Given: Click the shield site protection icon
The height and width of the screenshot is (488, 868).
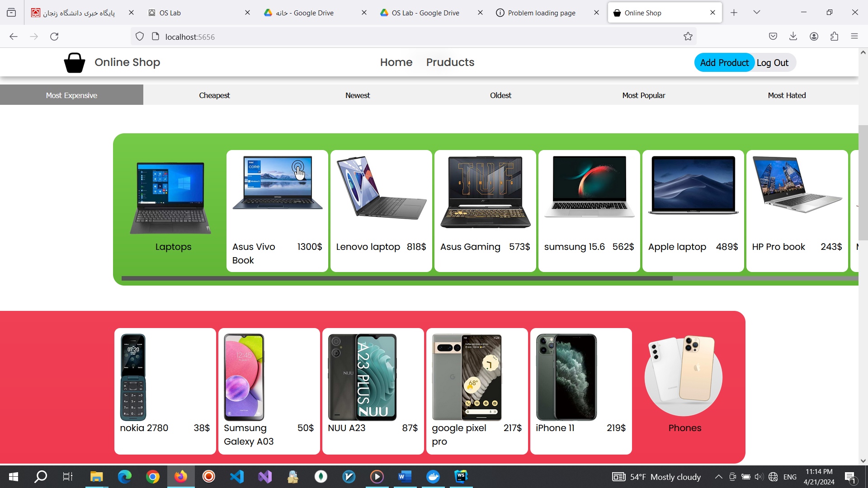Looking at the screenshot, I should click(140, 37).
